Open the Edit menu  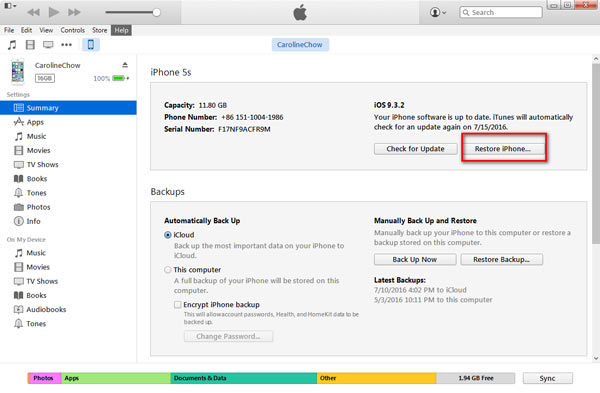pos(26,30)
